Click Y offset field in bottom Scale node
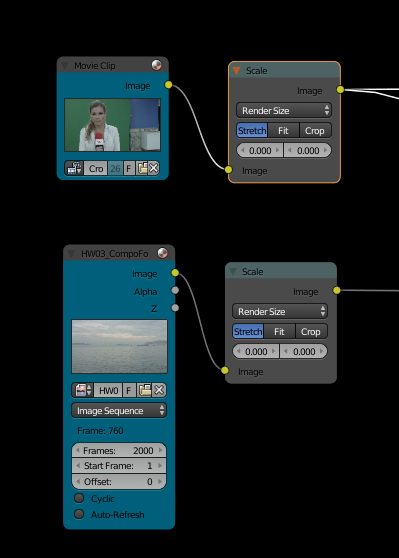399x558 pixels. (304, 352)
